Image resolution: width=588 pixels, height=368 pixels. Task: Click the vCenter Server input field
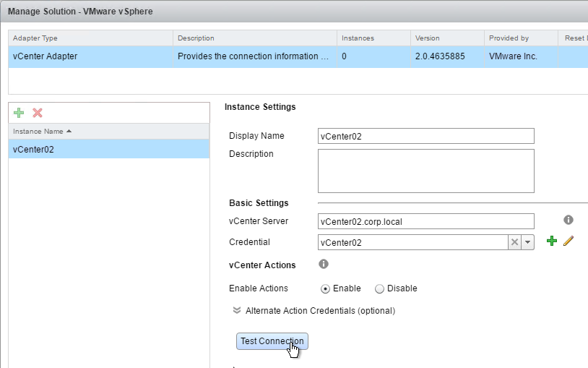tap(425, 221)
